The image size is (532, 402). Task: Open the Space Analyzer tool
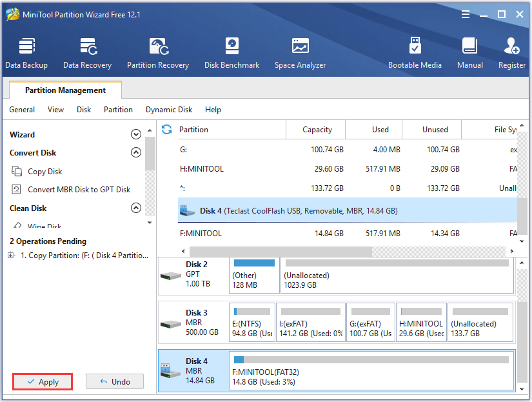pyautogui.click(x=300, y=54)
